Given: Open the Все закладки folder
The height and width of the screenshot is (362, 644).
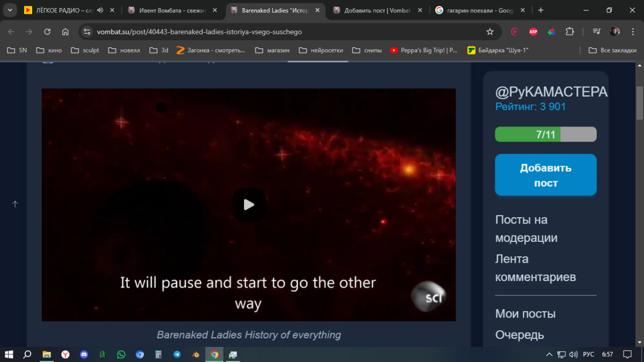Looking at the screenshot, I should [x=612, y=50].
